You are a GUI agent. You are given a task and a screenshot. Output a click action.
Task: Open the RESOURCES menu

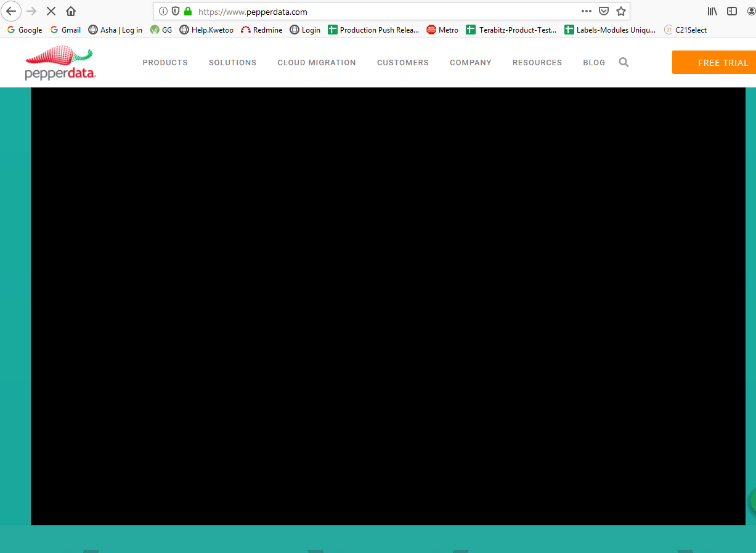(537, 63)
